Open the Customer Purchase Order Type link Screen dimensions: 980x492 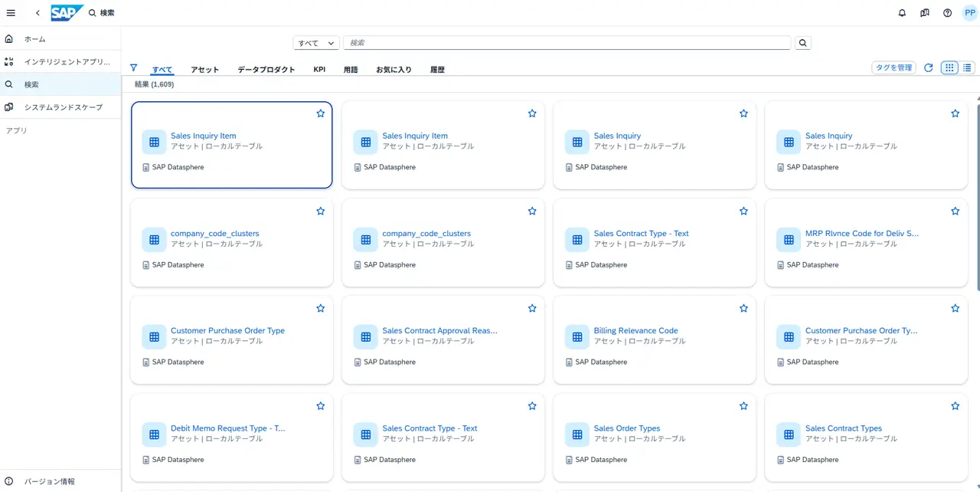pos(227,331)
